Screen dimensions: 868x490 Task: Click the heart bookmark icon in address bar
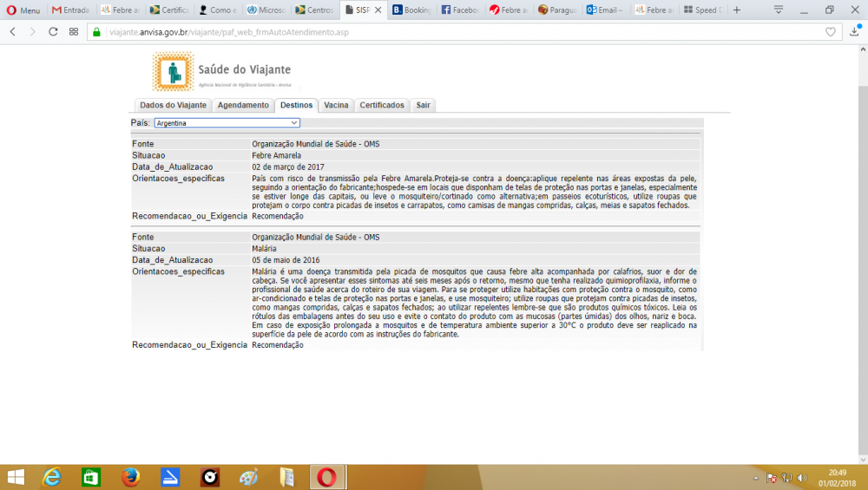coord(831,31)
